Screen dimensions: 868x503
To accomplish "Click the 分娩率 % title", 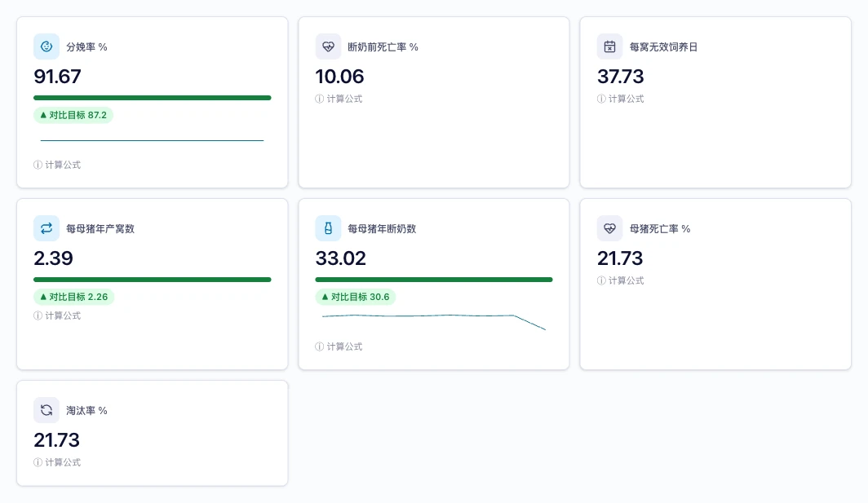I will (87, 47).
